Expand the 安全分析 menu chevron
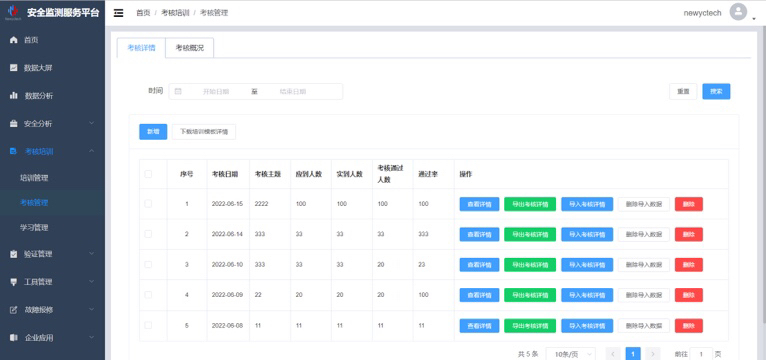This screenshot has height=360, width=766. coord(91,124)
